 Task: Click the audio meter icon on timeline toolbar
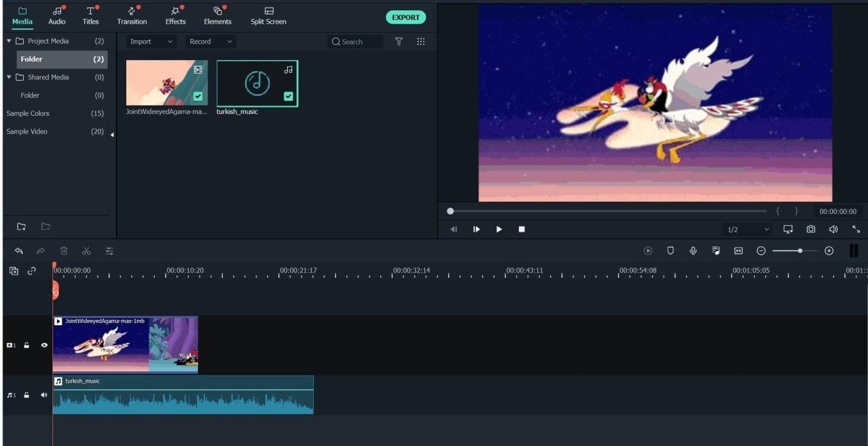click(853, 251)
